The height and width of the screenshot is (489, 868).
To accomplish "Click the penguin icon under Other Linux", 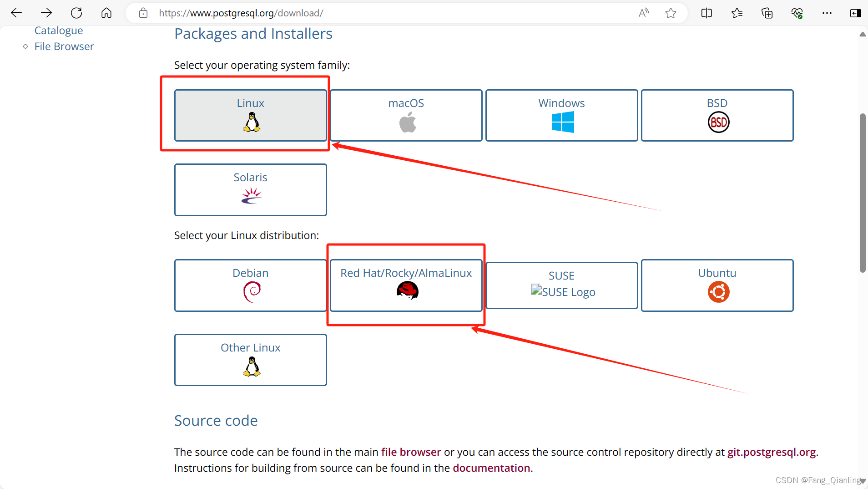I will [x=252, y=367].
